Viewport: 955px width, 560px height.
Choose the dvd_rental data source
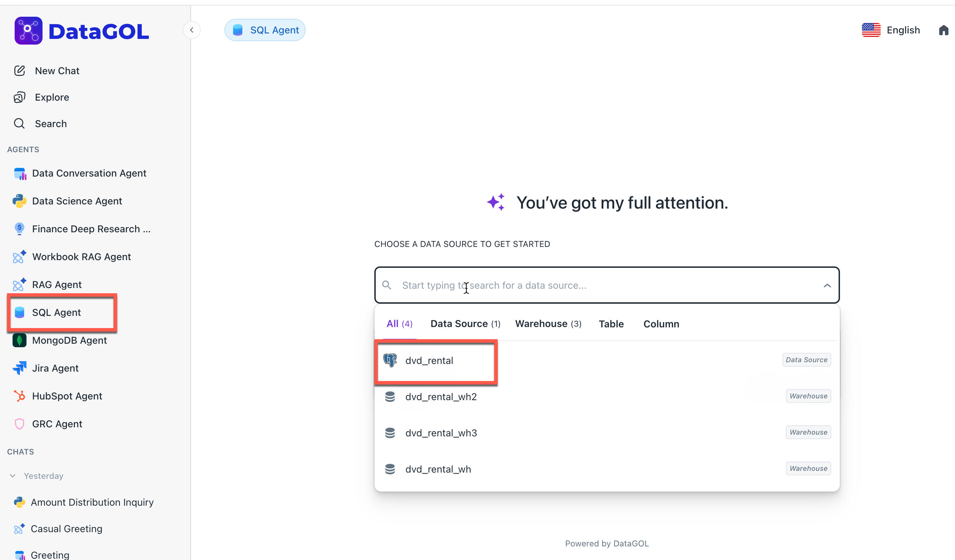click(429, 360)
